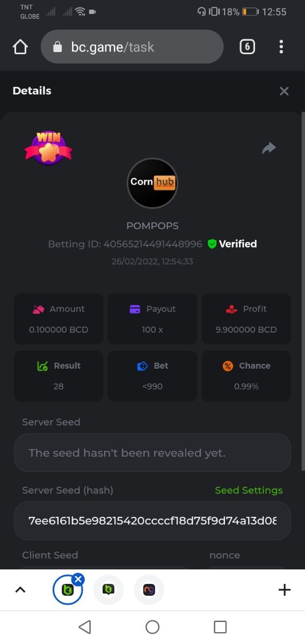Select the Server Seed hash field
Screen dimensions: 305x644
coord(152,521)
